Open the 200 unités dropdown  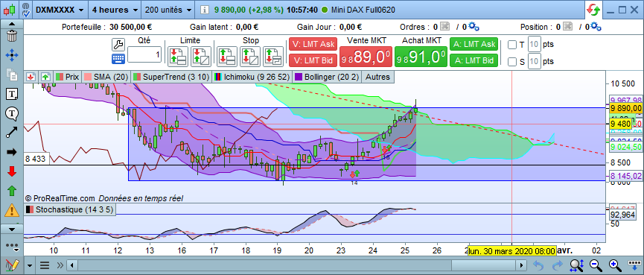click(x=168, y=10)
